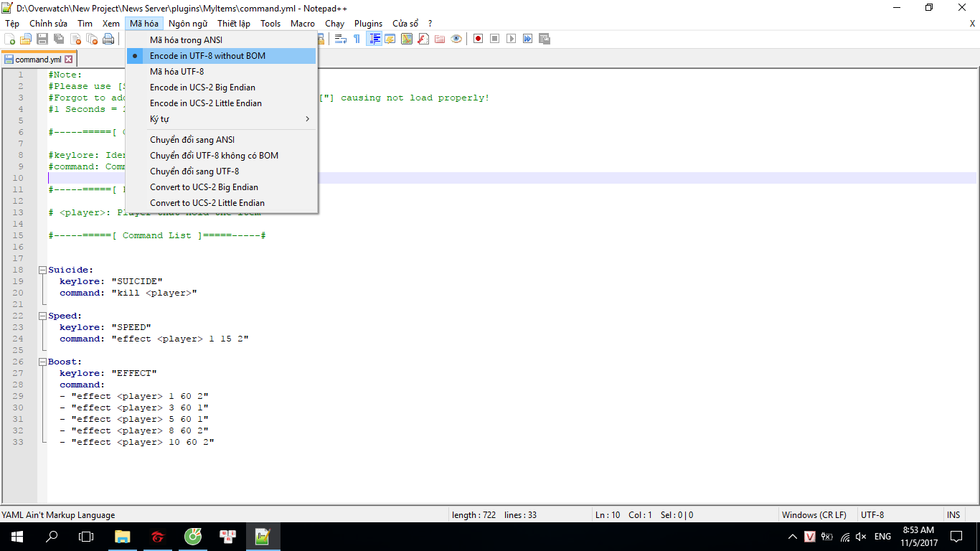Collapse the Boost YAML block
Viewport: 980px width, 551px height.
(x=42, y=362)
